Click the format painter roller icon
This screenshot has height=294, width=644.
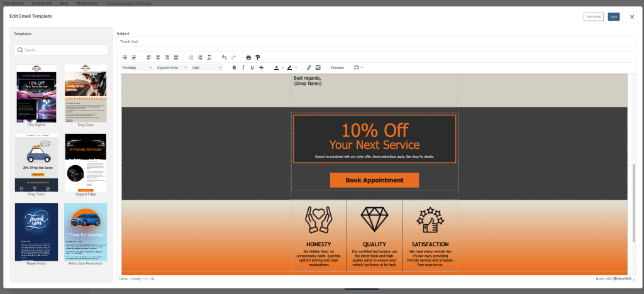pyautogui.click(x=258, y=57)
